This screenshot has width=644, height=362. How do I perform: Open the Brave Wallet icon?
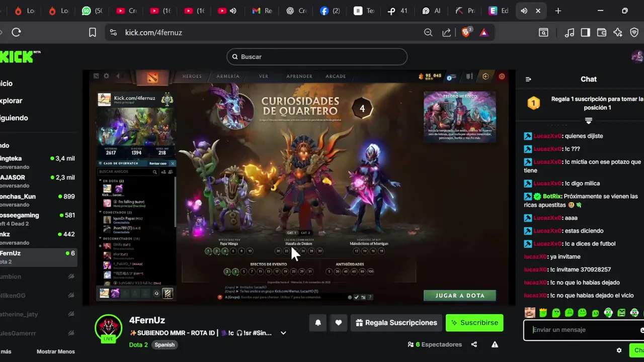pos(602,32)
